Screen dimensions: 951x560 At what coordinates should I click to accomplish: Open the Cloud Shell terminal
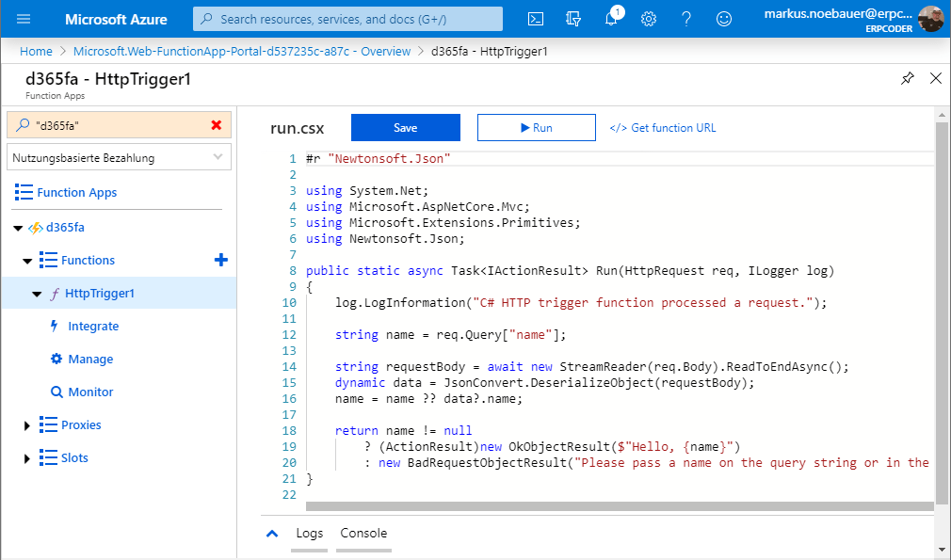coord(536,19)
